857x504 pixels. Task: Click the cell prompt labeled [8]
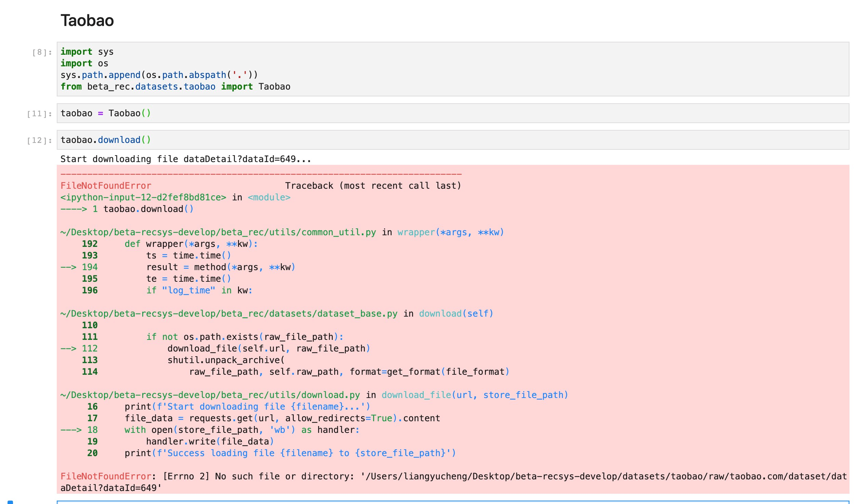pyautogui.click(x=40, y=52)
